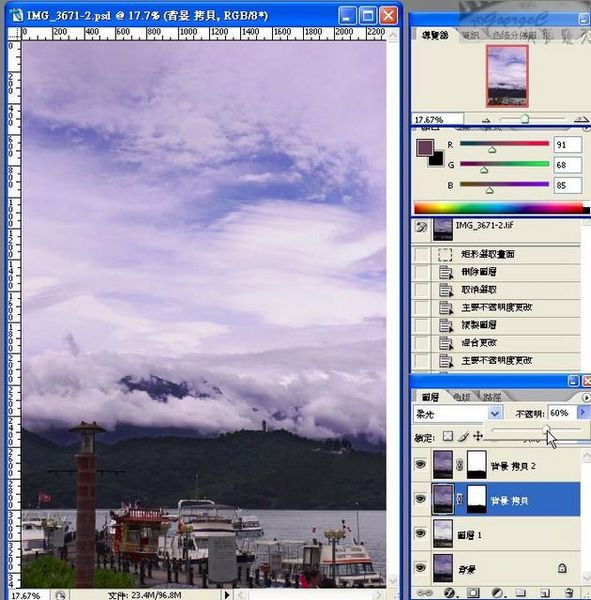Click the layer opacity popup slider
This screenshot has height=600, width=591.
click(537, 429)
